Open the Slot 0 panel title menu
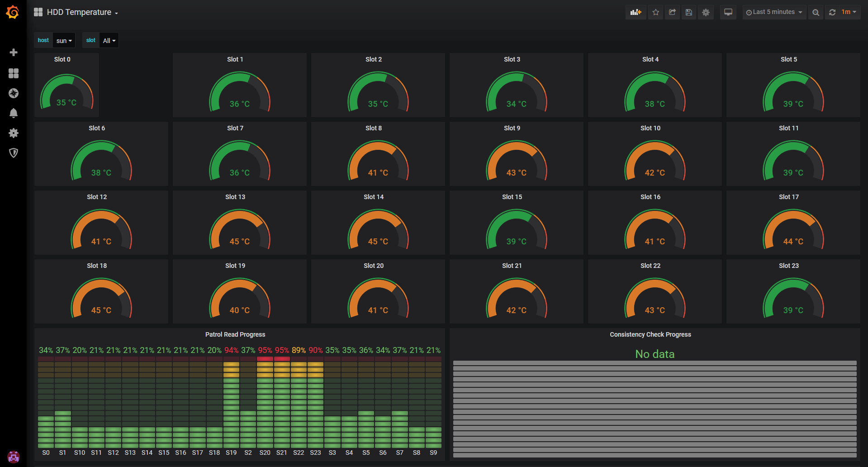Image resolution: width=868 pixels, height=467 pixels. click(x=62, y=59)
